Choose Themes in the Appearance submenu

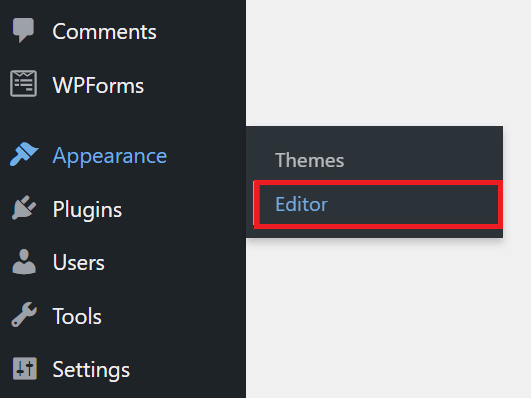point(310,160)
